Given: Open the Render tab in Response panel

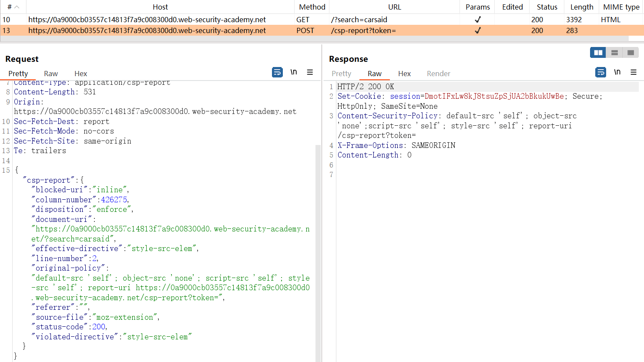Looking at the screenshot, I should [x=438, y=74].
